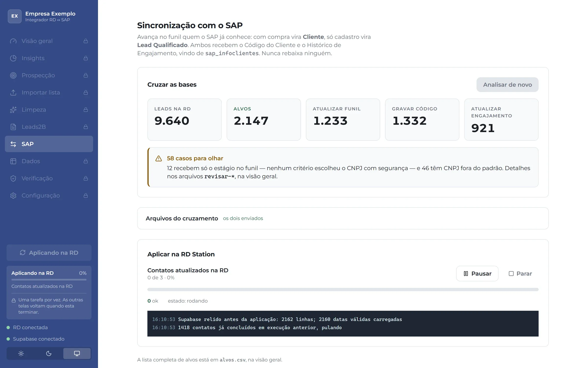Select the system theme monitor icon
This screenshot has height=368, width=588.
click(77, 354)
